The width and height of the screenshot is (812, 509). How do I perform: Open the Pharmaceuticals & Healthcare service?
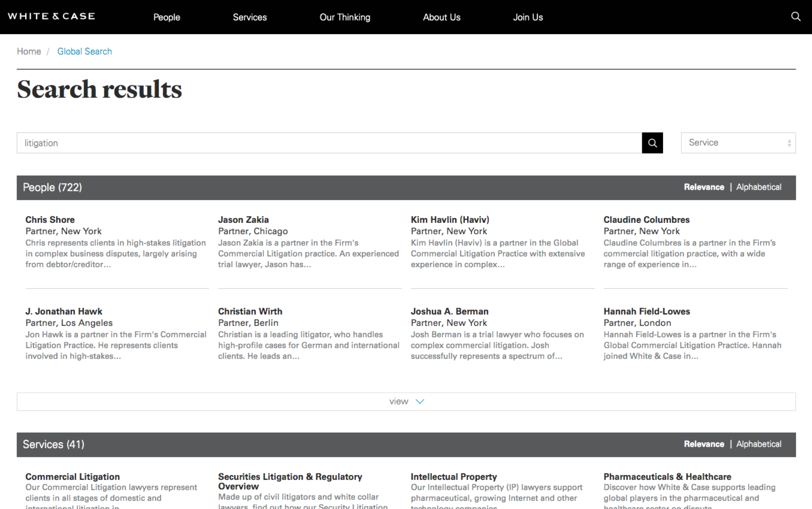click(x=667, y=477)
